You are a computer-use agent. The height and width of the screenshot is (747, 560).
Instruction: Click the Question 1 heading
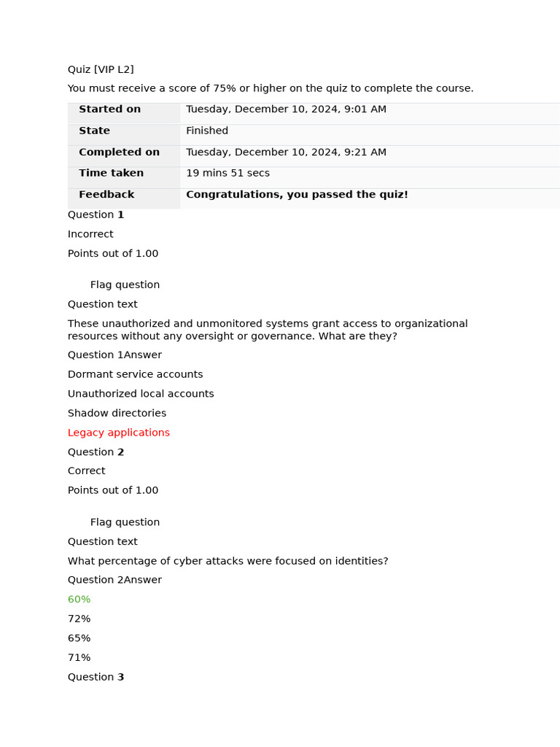96,214
